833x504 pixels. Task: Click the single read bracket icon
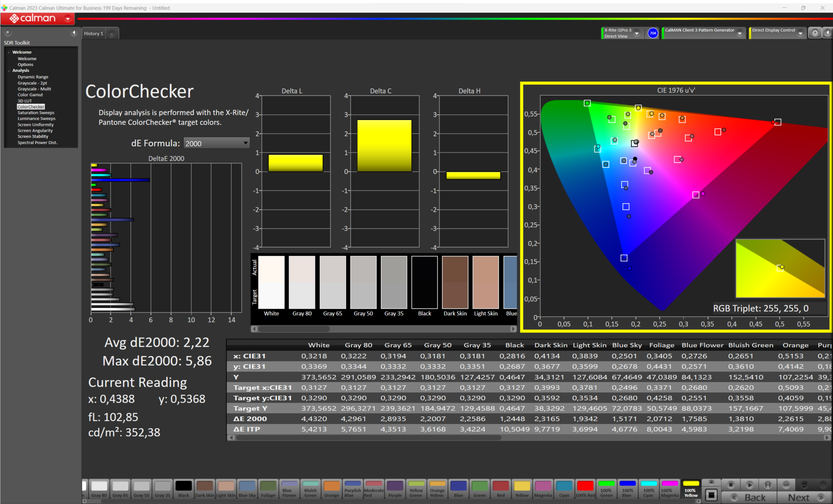pyautogui.click(x=767, y=484)
